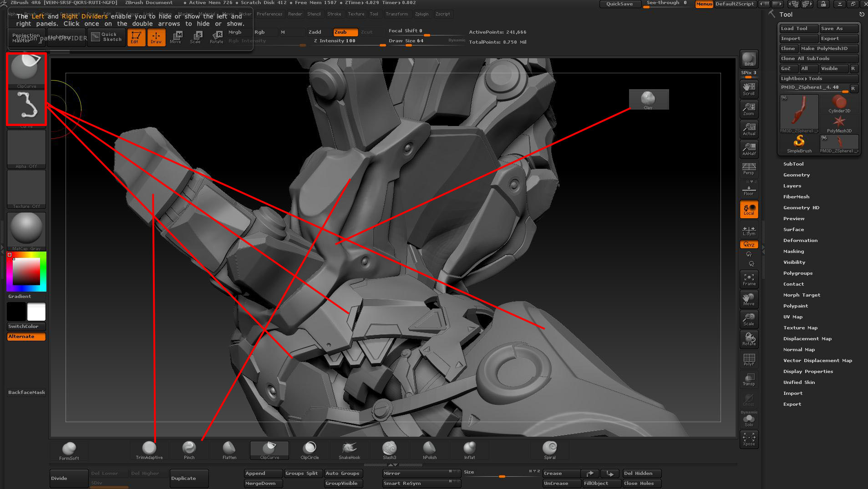Click the QuickSave button

pos(619,4)
